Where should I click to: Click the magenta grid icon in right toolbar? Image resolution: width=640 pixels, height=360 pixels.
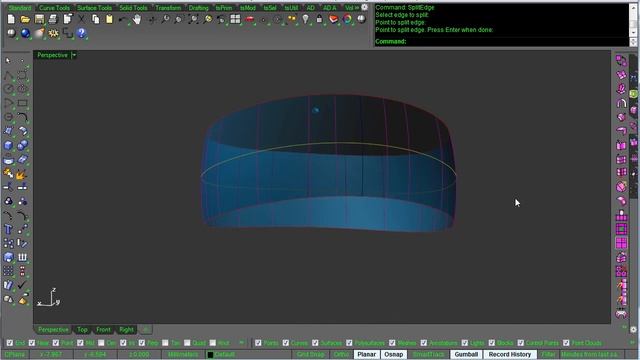click(621, 243)
